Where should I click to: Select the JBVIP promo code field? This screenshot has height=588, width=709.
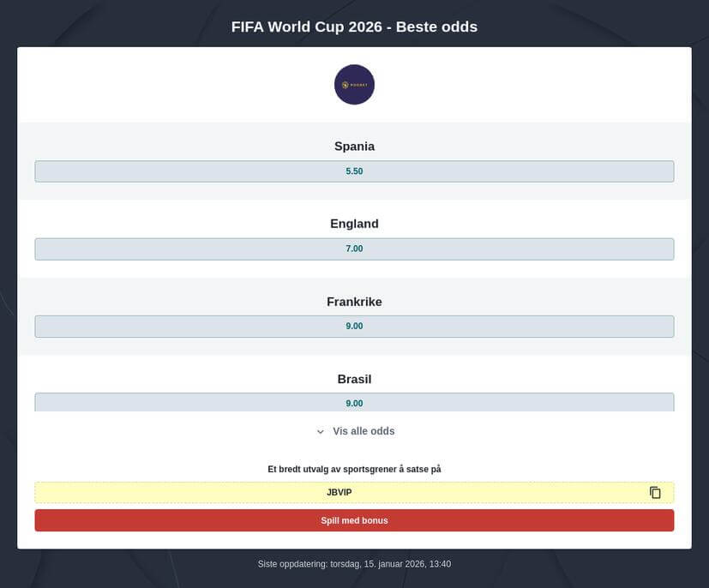(x=339, y=492)
